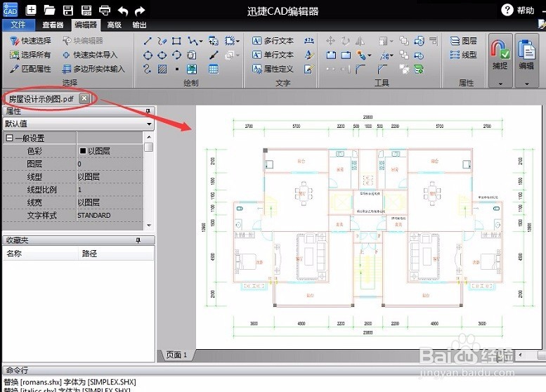Switch to the 查看器 tab
This screenshot has width=546, height=392.
click(53, 25)
